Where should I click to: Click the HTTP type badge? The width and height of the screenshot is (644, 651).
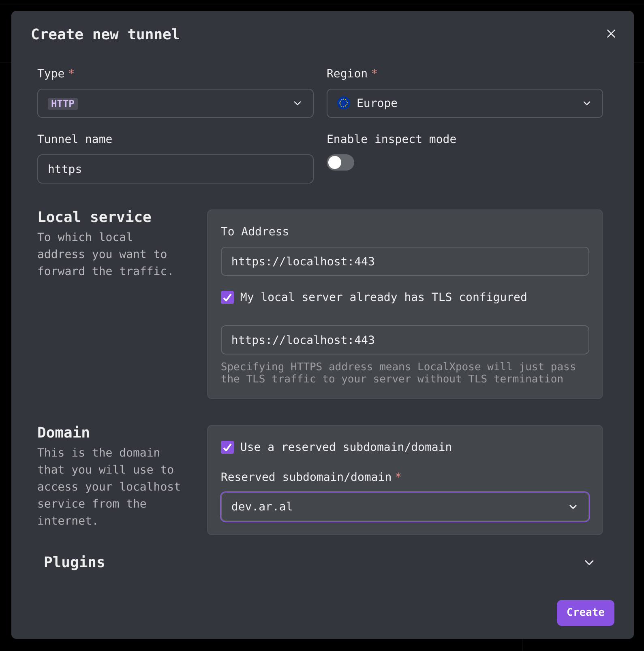63,104
